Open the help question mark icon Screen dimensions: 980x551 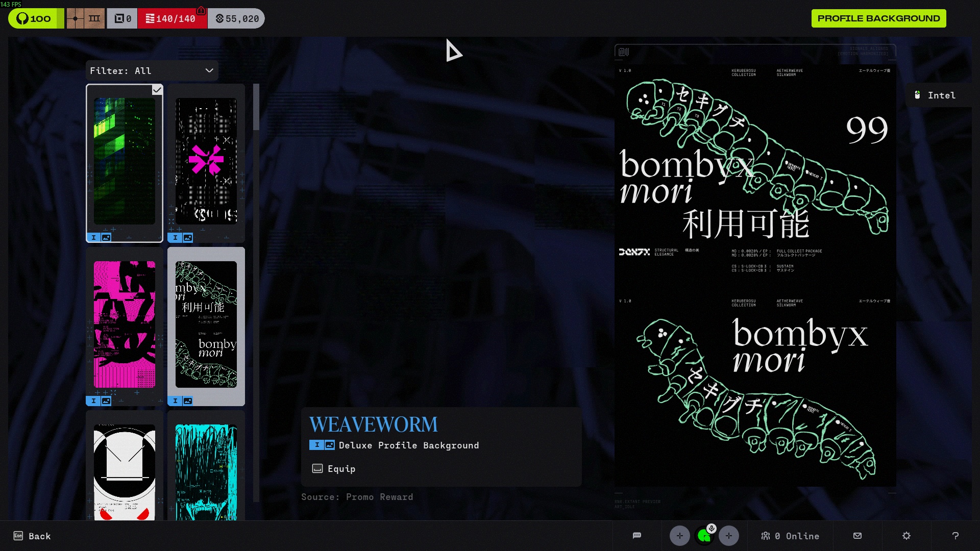(x=955, y=536)
